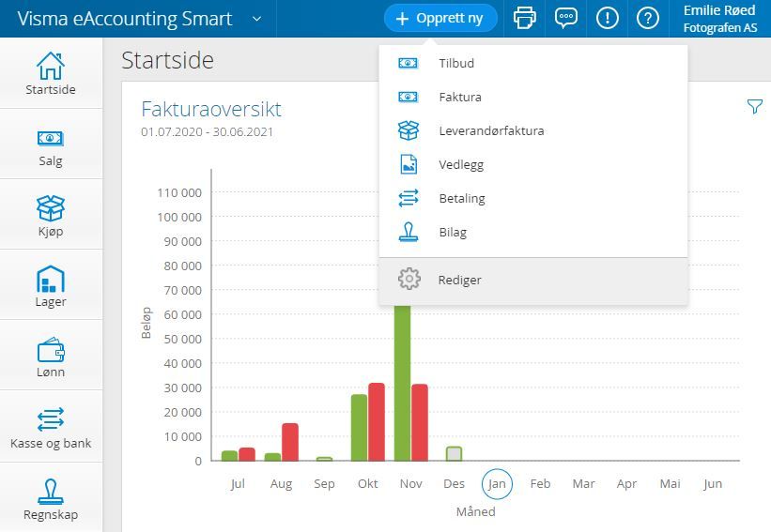Click the printer icon in top bar
The width and height of the screenshot is (771, 532).
(x=525, y=19)
